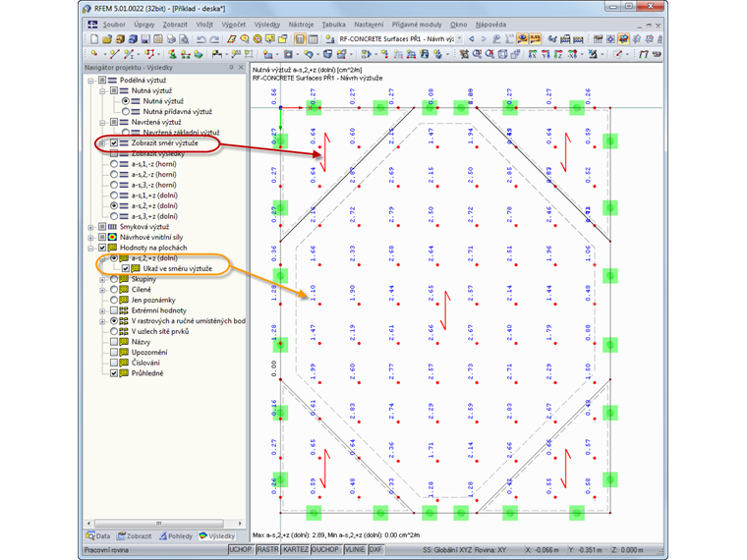Pin the Navigator projektu panel
The height and width of the screenshot is (560, 747).
coord(231,67)
